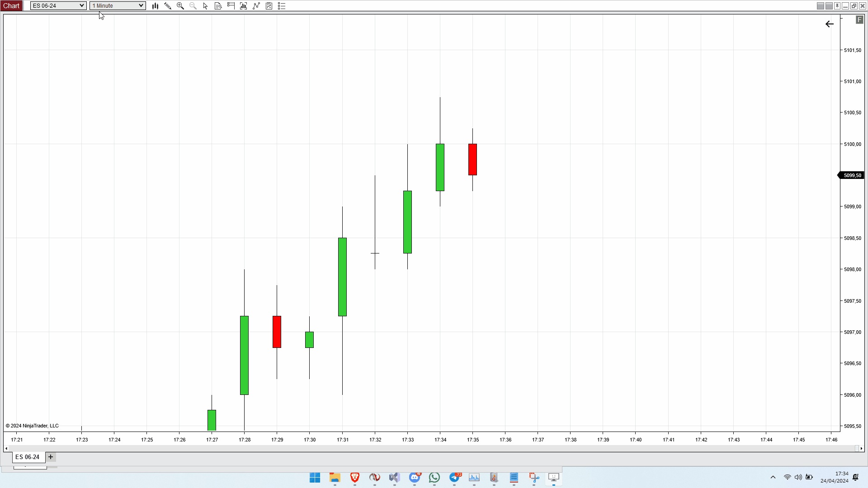Click the cursor pointer mode icon
This screenshot has width=868, height=488.
coord(206,6)
